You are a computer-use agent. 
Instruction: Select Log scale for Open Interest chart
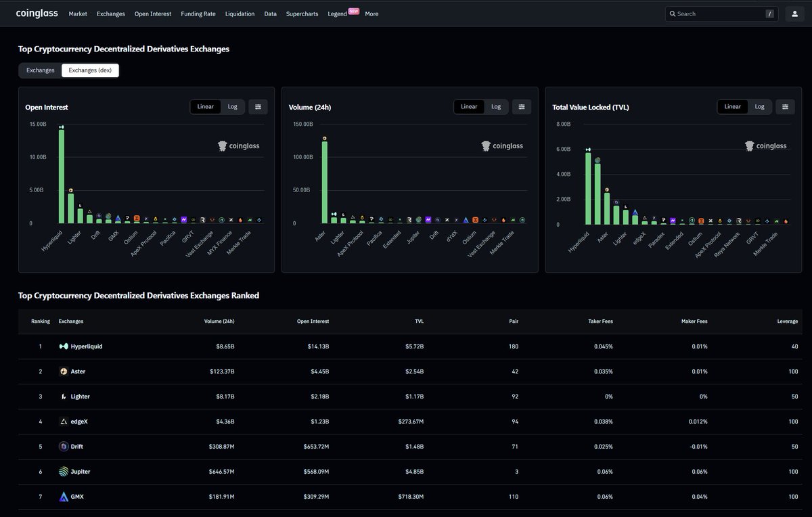pyautogui.click(x=232, y=106)
